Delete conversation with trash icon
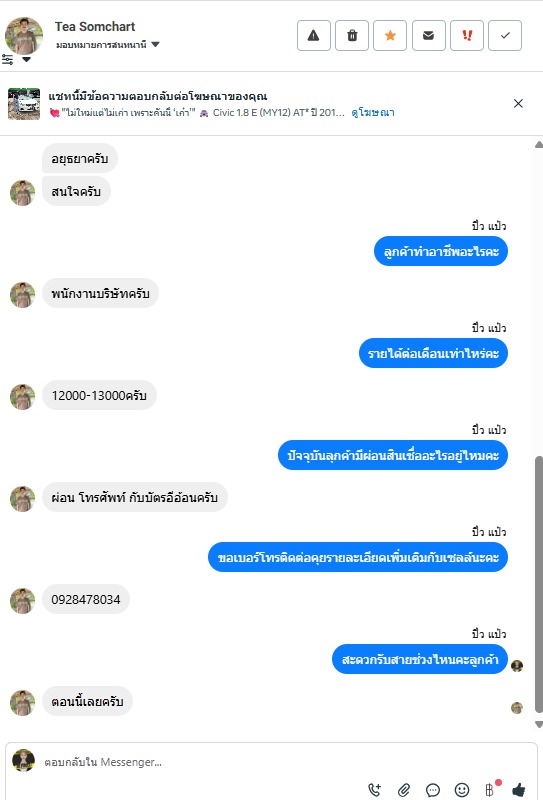This screenshot has height=800, width=543. click(352, 36)
